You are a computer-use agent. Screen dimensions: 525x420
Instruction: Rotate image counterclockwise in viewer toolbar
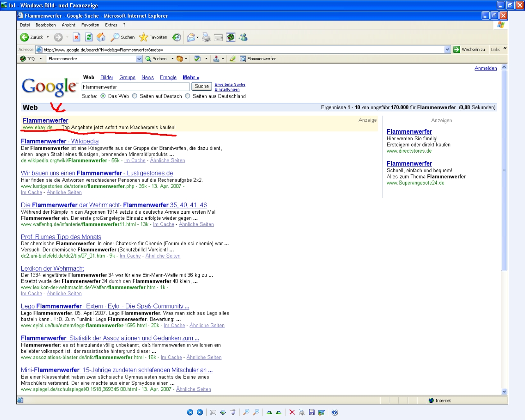click(279, 412)
